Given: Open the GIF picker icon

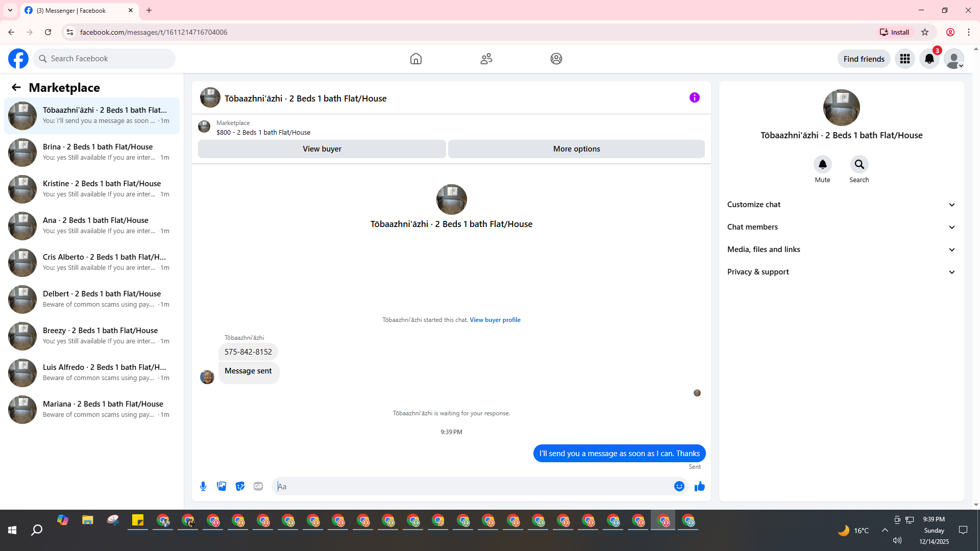Looking at the screenshot, I should click(x=258, y=486).
